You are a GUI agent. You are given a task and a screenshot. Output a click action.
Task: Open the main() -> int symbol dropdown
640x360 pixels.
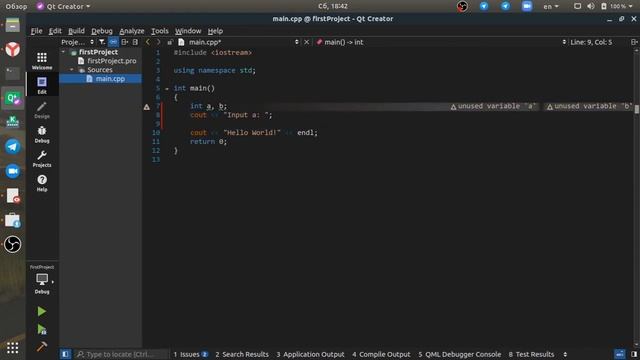click(x=441, y=42)
